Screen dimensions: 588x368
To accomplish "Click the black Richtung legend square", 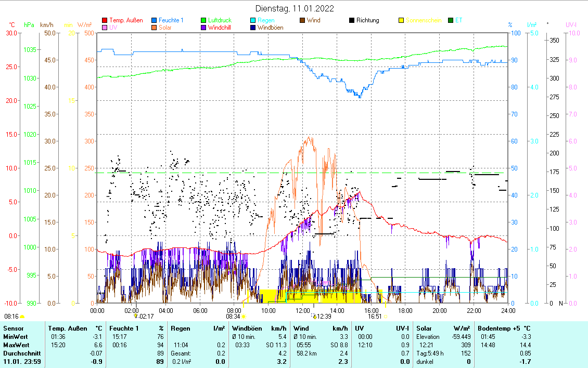I will click(x=352, y=21).
